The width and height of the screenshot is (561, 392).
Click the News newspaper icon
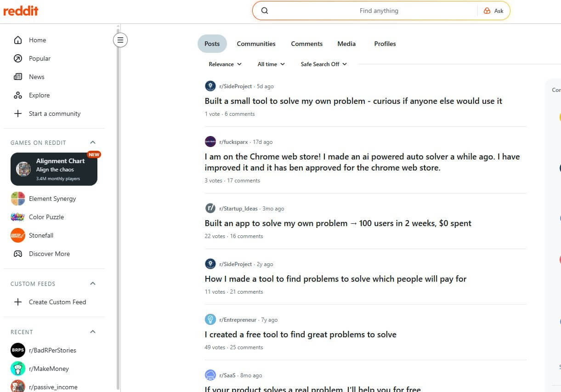click(18, 77)
